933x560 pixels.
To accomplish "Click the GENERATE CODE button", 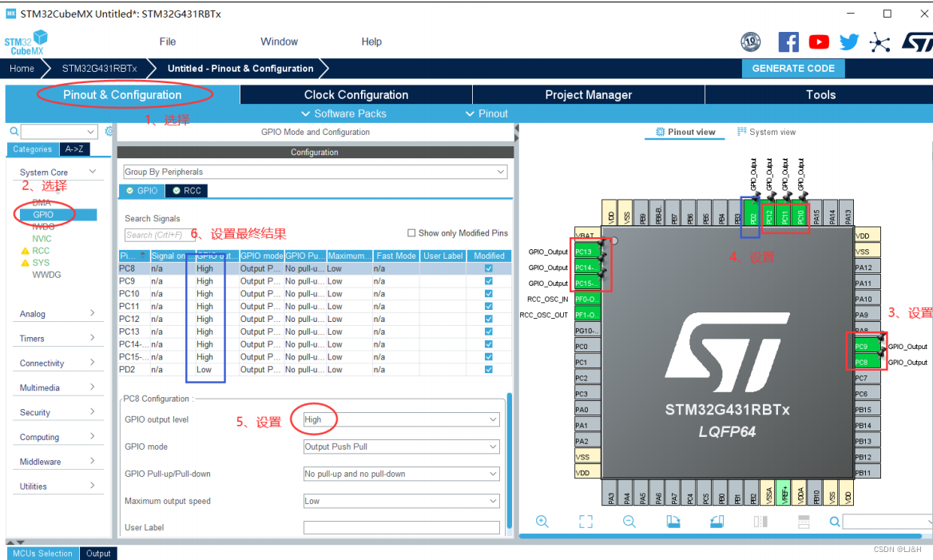I will click(x=792, y=69).
